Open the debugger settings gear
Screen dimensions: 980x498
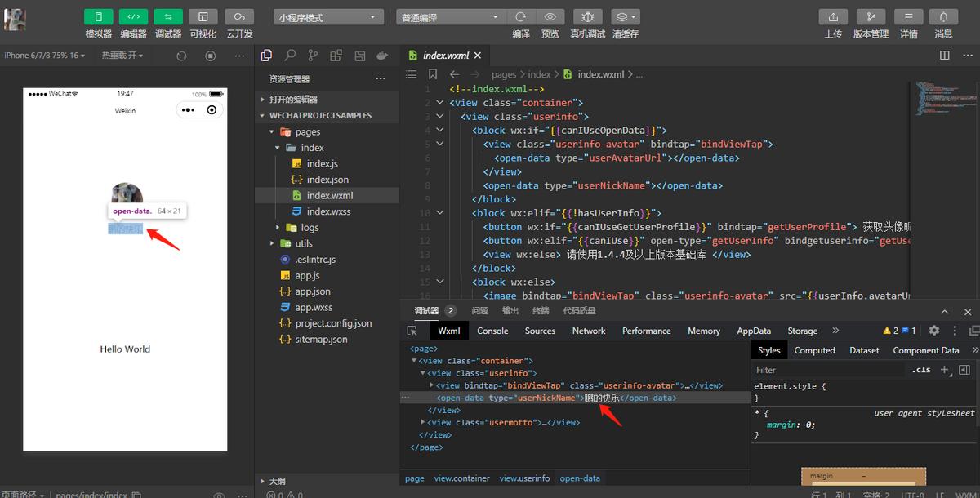(x=934, y=331)
